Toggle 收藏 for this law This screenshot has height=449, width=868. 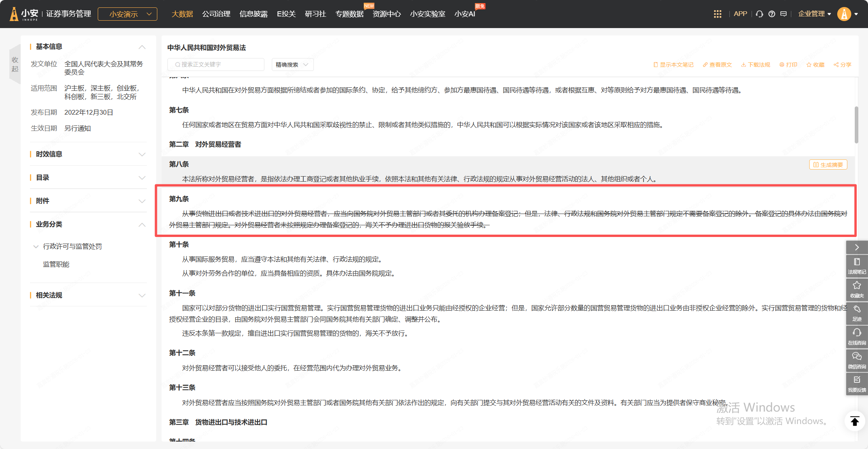(815, 65)
